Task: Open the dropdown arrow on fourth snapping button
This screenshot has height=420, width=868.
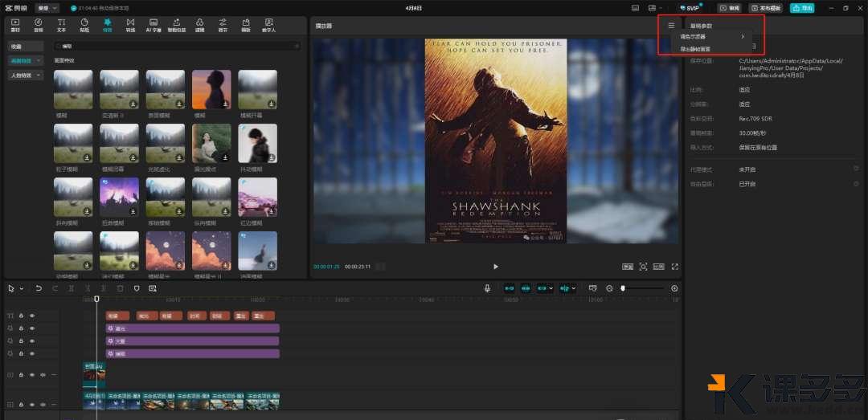Action: point(573,288)
